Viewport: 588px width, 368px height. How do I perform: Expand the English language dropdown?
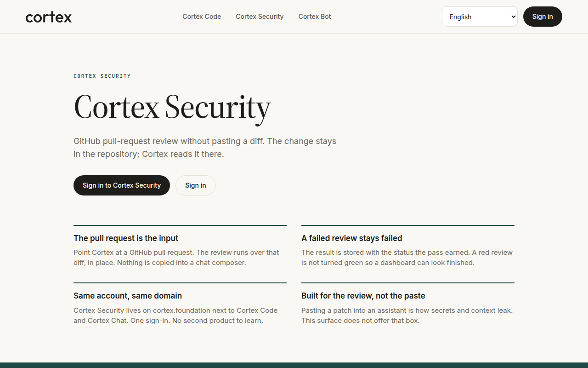(x=480, y=17)
